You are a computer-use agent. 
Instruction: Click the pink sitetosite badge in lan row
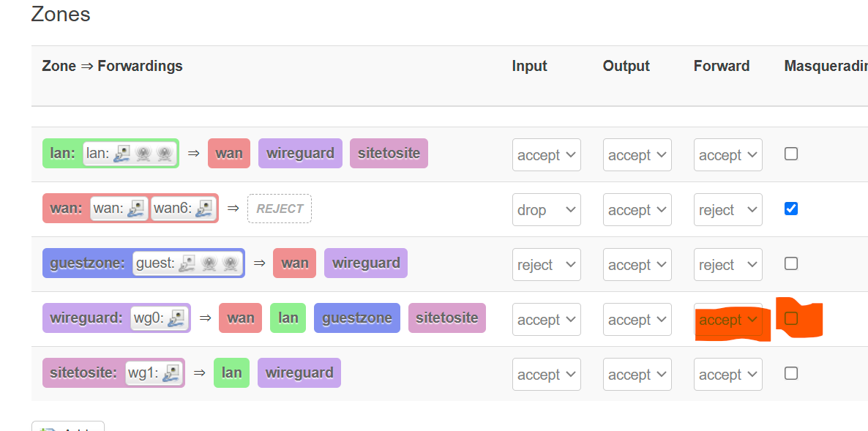(389, 154)
